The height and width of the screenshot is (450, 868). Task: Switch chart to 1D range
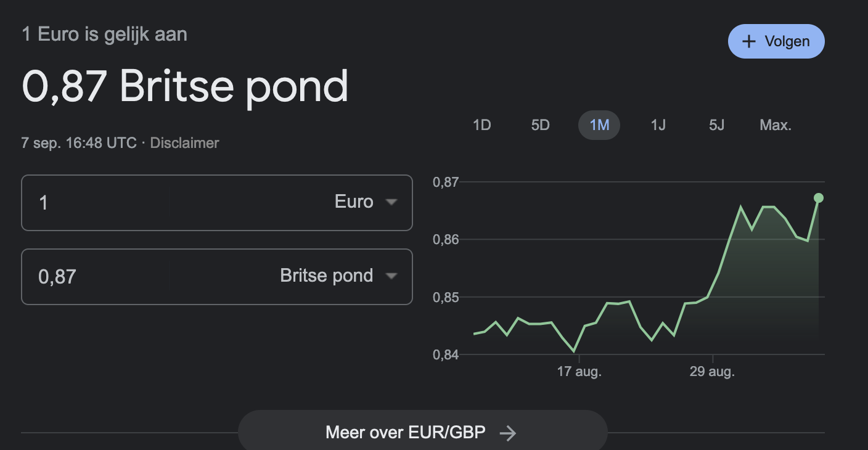(481, 125)
